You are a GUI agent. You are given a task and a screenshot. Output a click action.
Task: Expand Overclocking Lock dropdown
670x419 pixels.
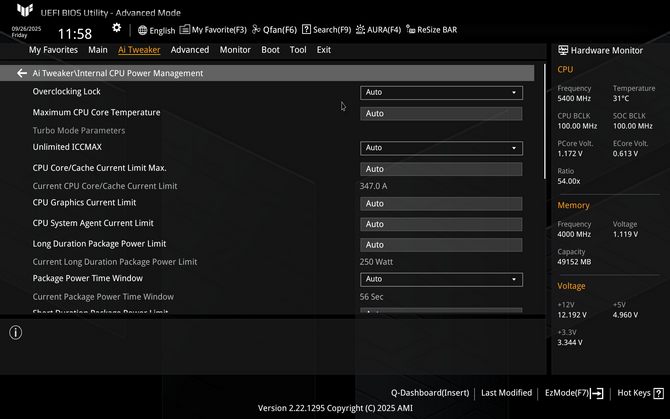click(441, 93)
